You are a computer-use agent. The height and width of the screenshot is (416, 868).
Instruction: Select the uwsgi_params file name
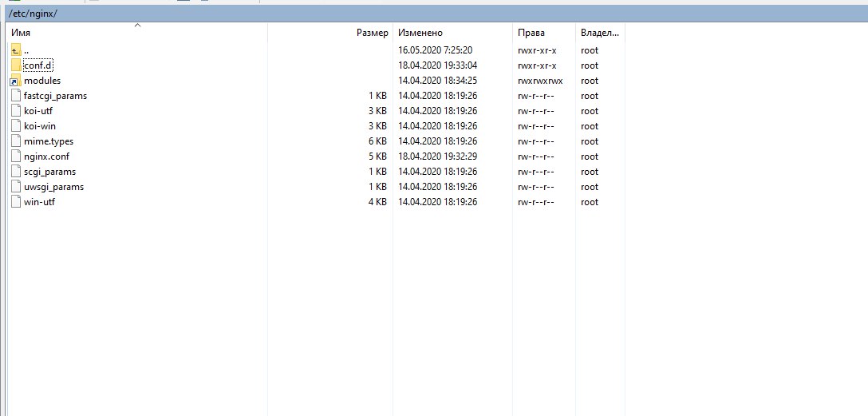pos(53,187)
